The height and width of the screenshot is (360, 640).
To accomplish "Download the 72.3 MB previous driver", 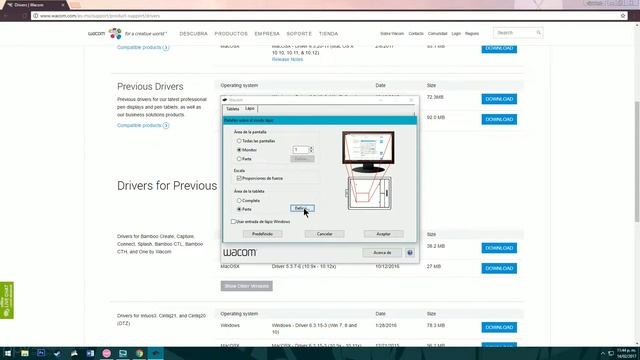I will coord(499,99).
